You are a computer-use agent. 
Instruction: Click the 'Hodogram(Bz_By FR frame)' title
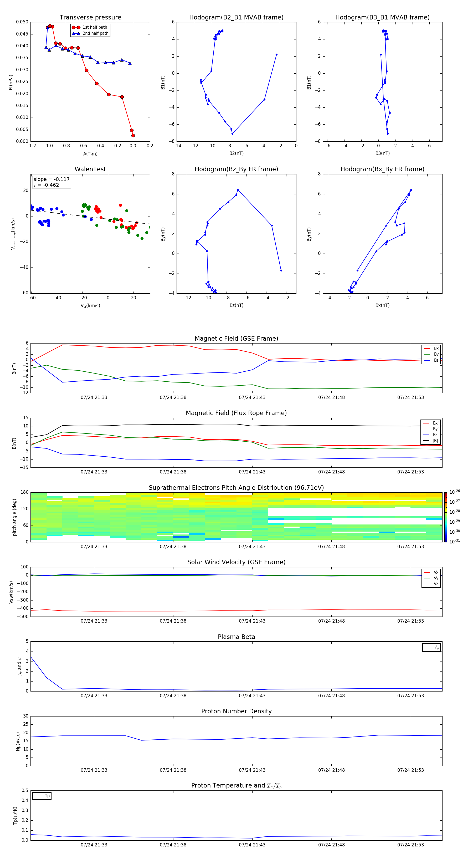click(x=236, y=169)
